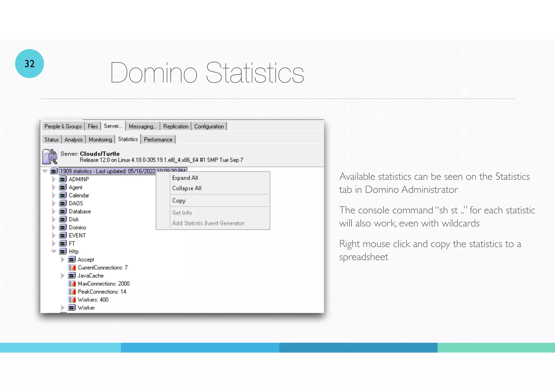555x392 pixels.
Task: Click the DAOS statistics folder icon
Action: [x=63, y=203]
